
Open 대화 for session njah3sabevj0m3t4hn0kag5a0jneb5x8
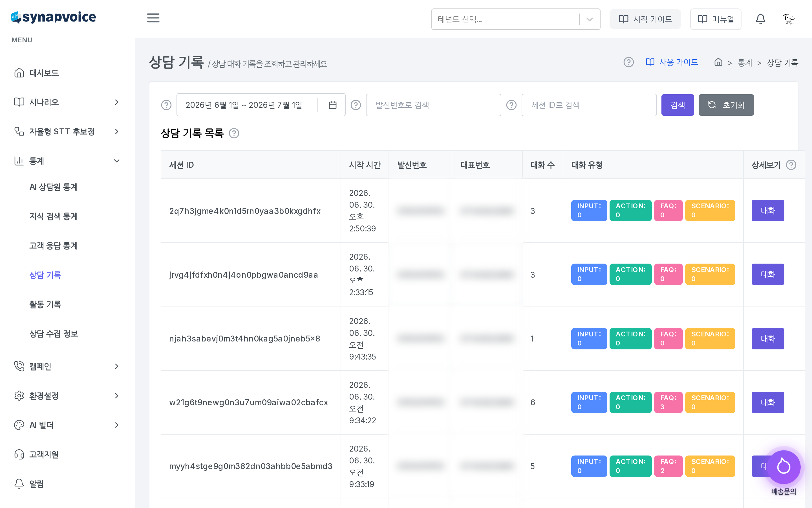pos(768,339)
